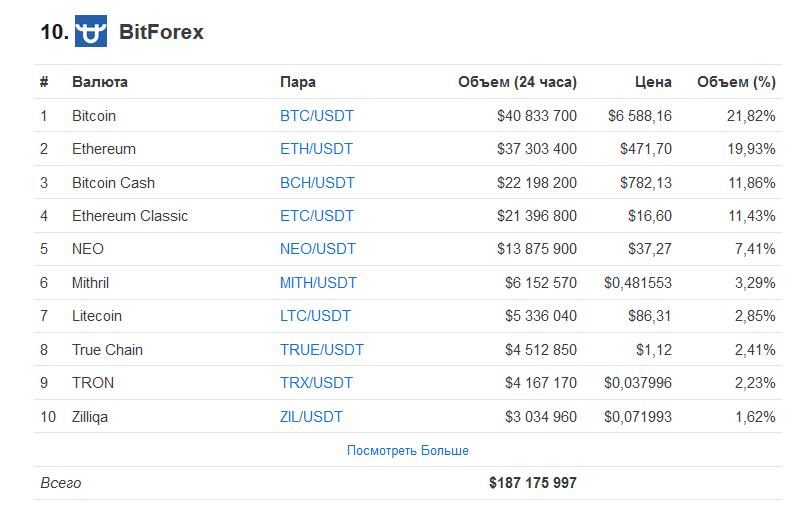Click Bitcoin volume $40 833 700
Viewport: 810px width, 510px height.
pyautogui.click(x=537, y=116)
